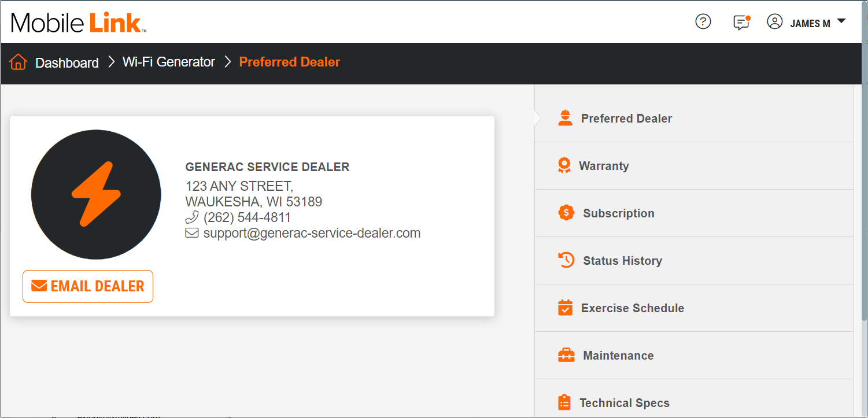Go home via the orange house icon
Image resolution: width=868 pixels, height=418 pixels.
(x=19, y=62)
